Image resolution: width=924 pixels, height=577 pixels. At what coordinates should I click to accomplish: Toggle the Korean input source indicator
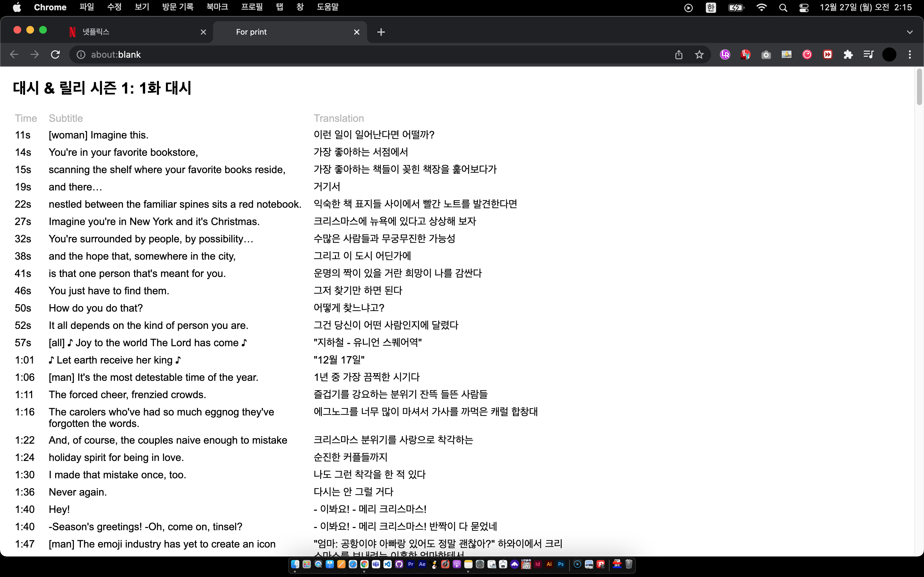point(711,7)
